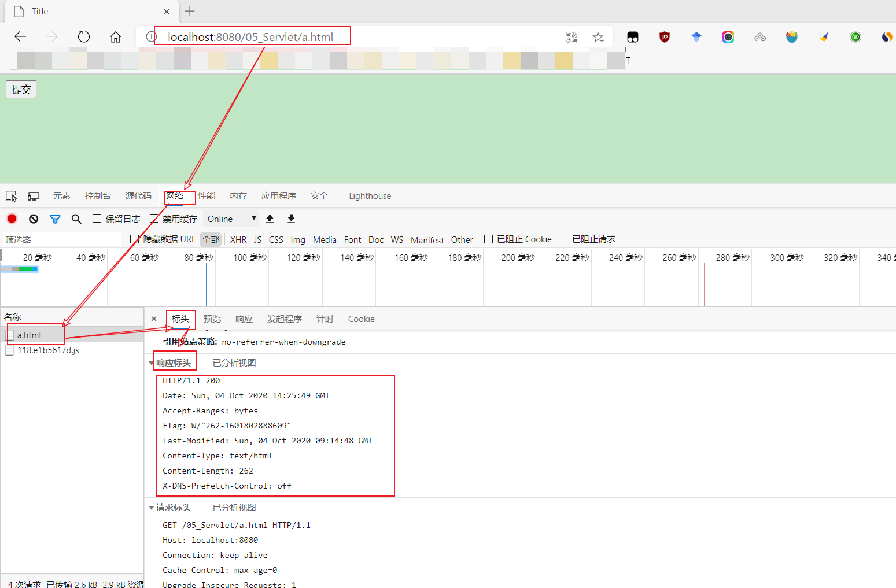Select the 118.e1b5617d.js request row

pos(72,350)
